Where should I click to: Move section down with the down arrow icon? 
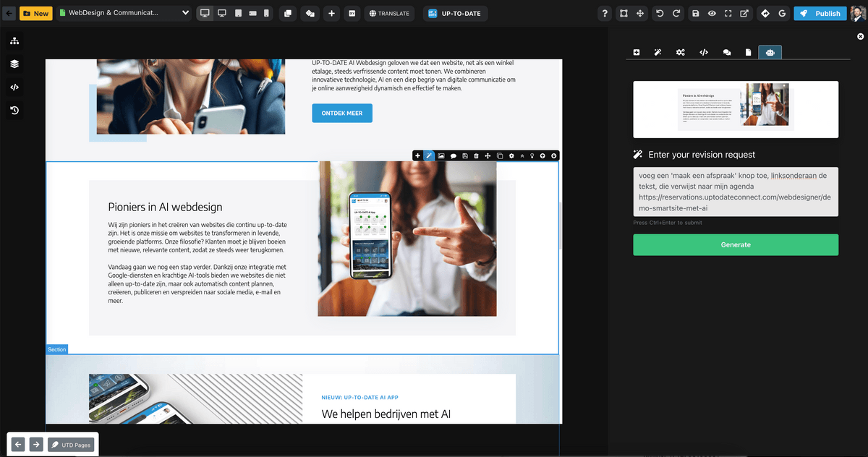[554, 155]
